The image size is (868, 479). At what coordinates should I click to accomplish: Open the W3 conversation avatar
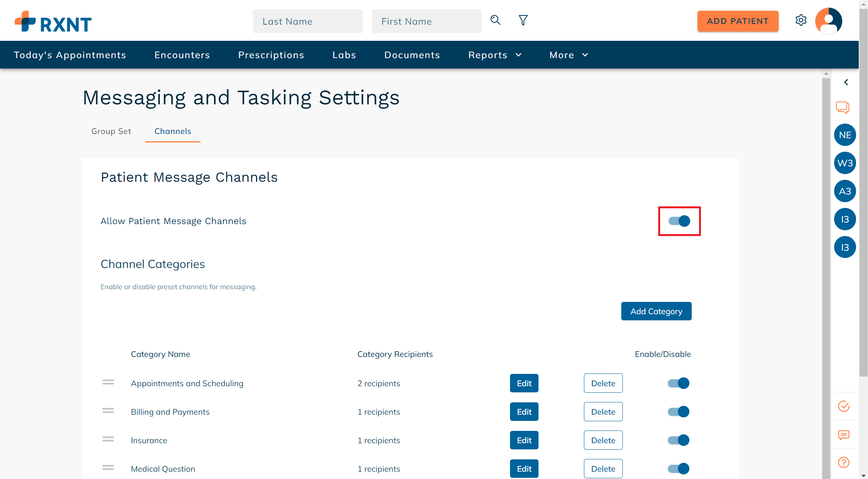click(x=845, y=163)
